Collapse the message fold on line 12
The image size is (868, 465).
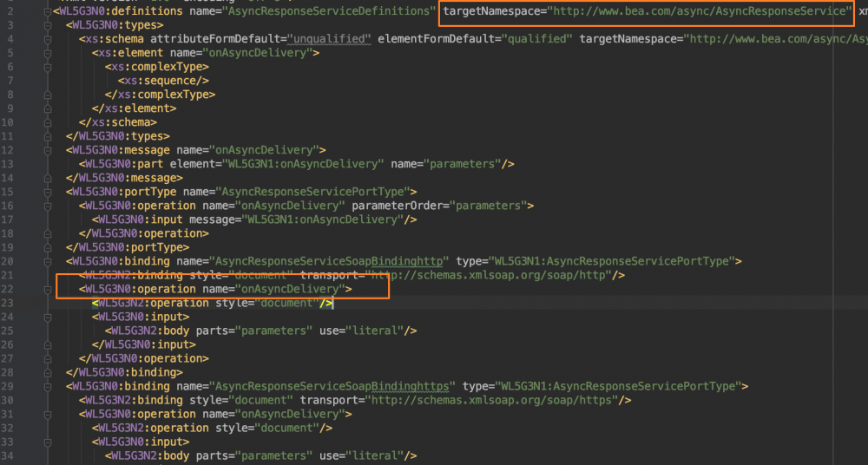coord(48,150)
